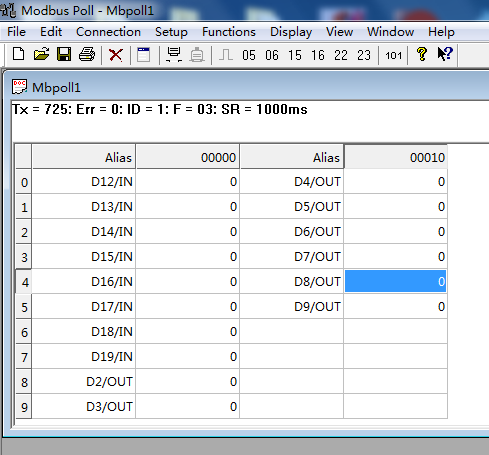Select the D5/OUT alias cell

pyautogui.click(x=292, y=207)
